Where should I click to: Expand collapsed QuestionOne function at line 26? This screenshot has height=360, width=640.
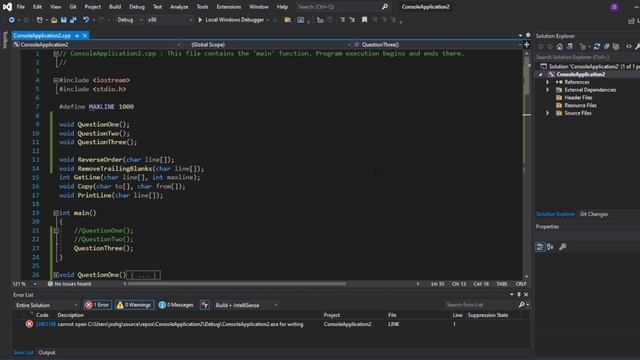tap(56, 275)
